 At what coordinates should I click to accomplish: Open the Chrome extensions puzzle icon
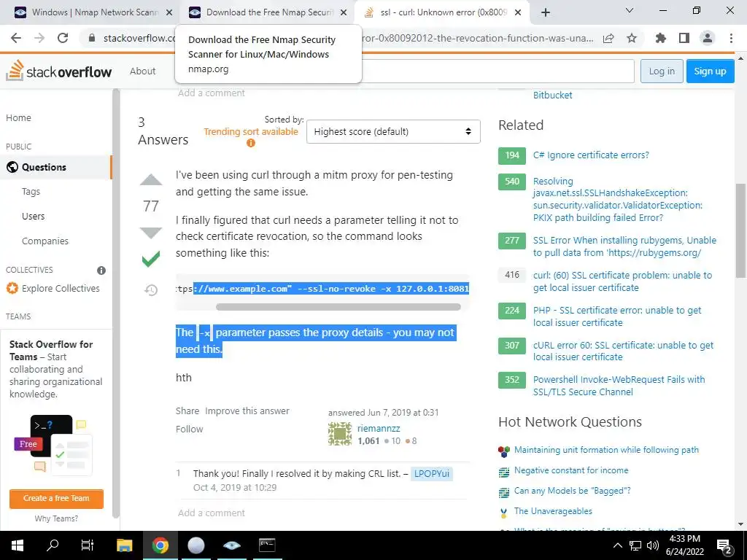coord(661,38)
